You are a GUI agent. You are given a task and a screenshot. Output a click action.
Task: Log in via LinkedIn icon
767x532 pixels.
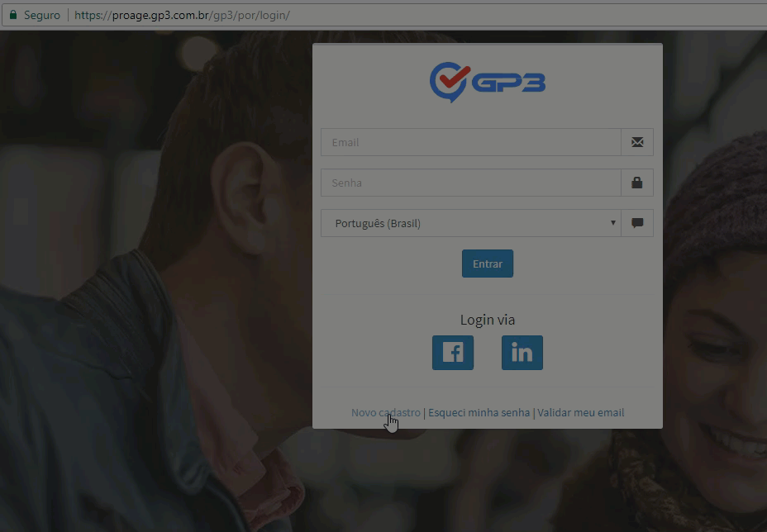pos(522,353)
